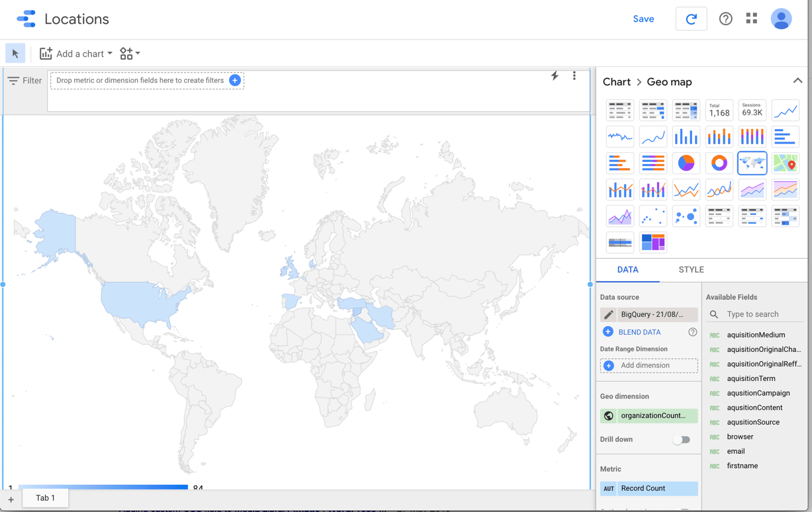Collapse the Chart Geo map panel
Image resolution: width=812 pixels, height=512 pixels.
click(797, 81)
